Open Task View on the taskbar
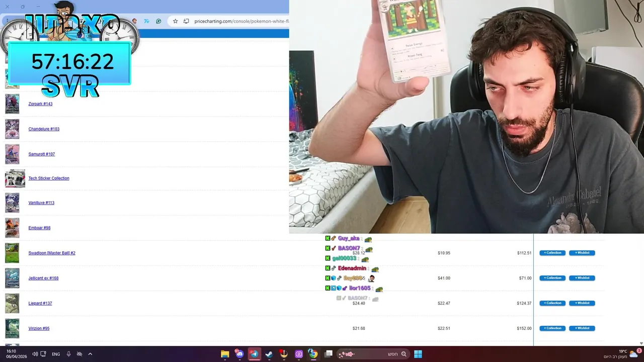The image size is (644, 362). 329,354
